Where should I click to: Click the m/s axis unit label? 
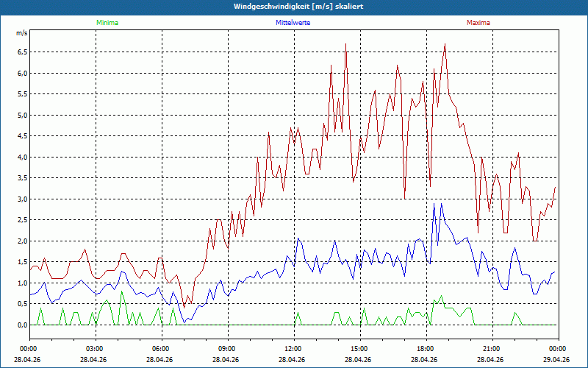coord(22,33)
